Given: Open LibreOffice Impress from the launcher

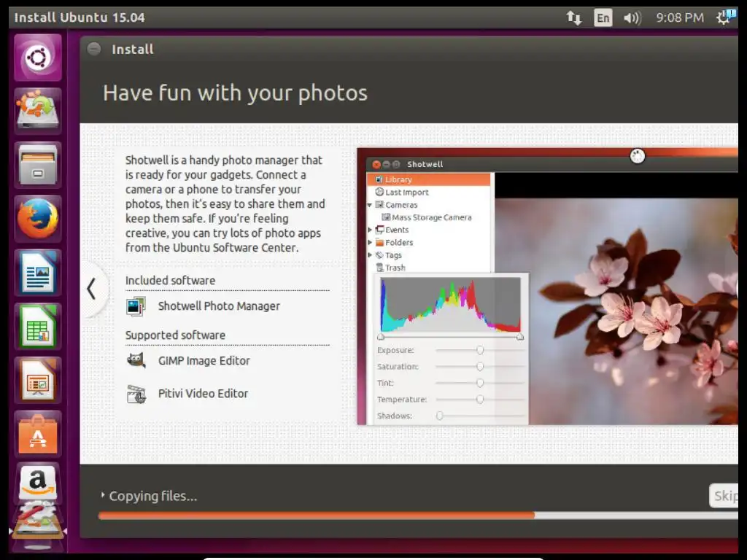Looking at the screenshot, I should (x=38, y=381).
